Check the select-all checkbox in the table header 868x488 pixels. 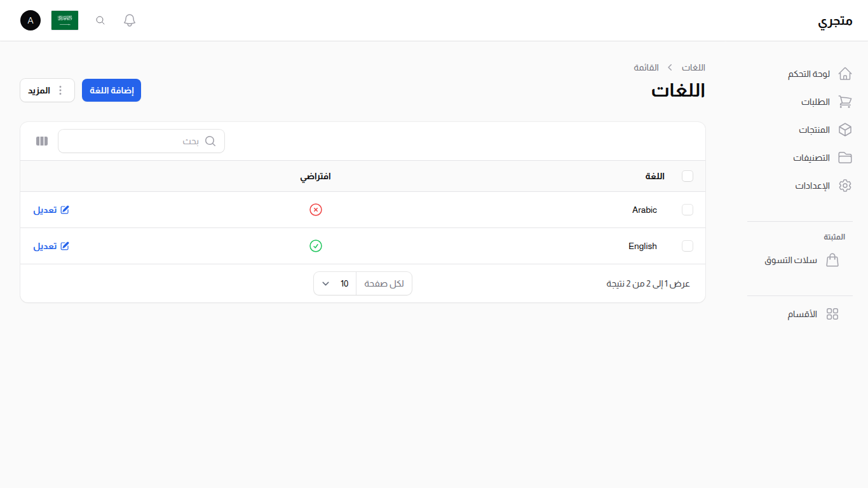[687, 176]
